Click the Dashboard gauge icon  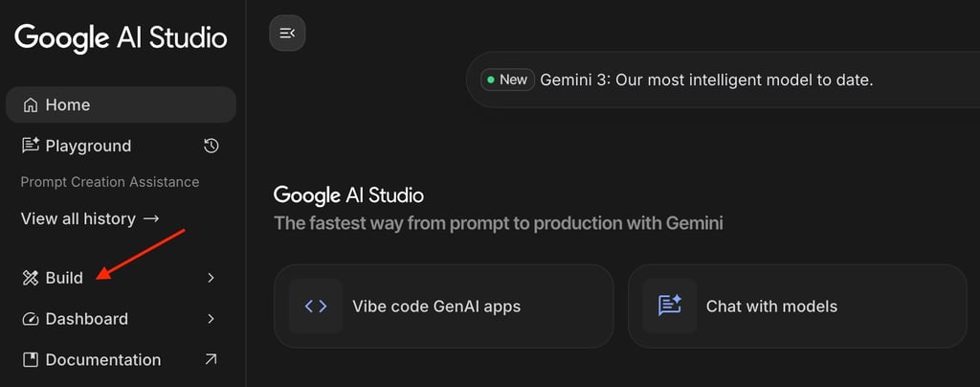pyautogui.click(x=31, y=319)
